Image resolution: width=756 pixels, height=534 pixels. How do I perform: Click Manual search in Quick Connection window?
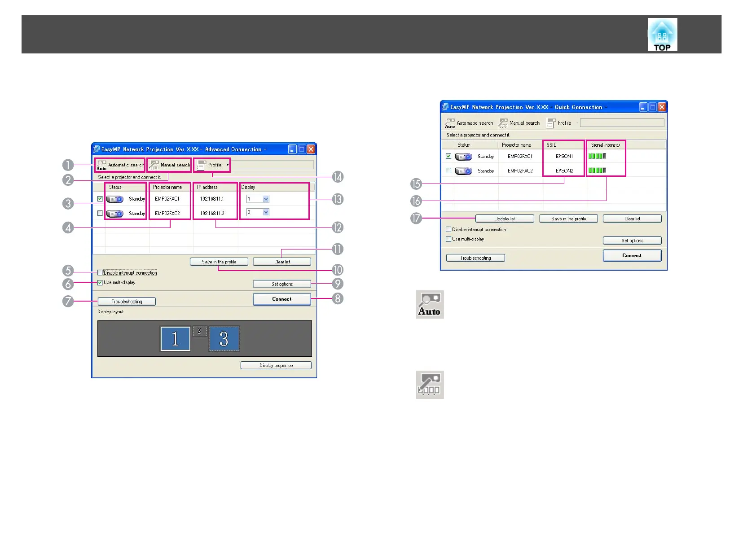(519, 123)
